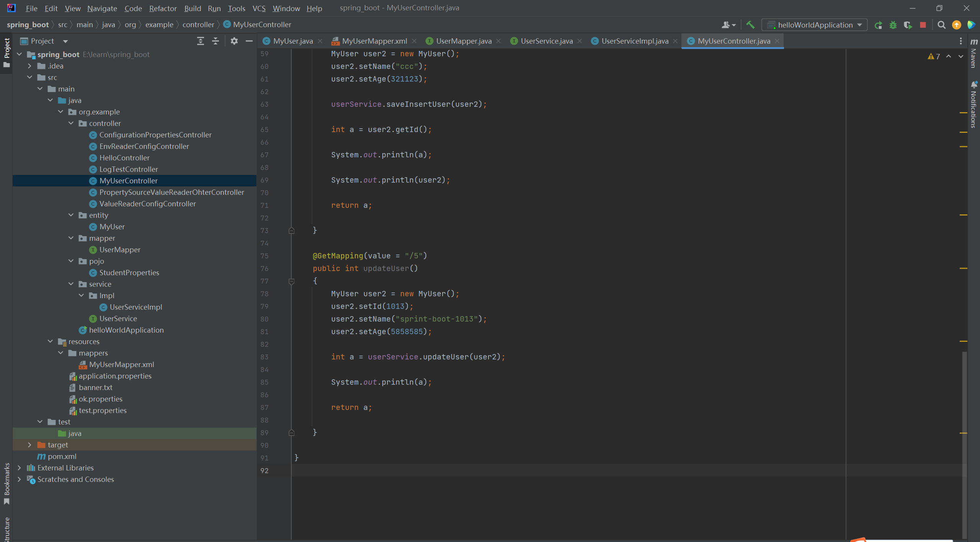The width and height of the screenshot is (980, 542).
Task: Expand the target folder
Action: click(29, 445)
